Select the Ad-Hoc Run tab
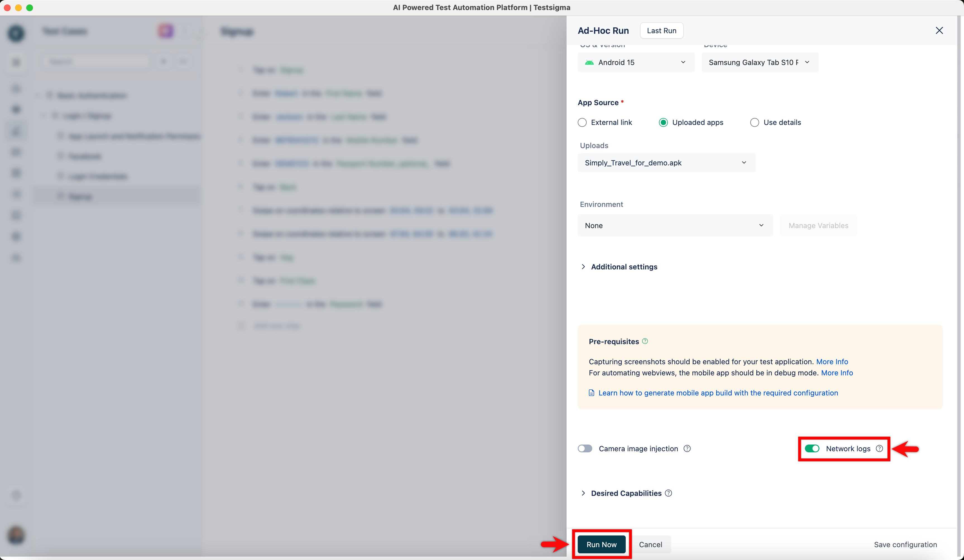The height and width of the screenshot is (560, 964). [x=603, y=30]
